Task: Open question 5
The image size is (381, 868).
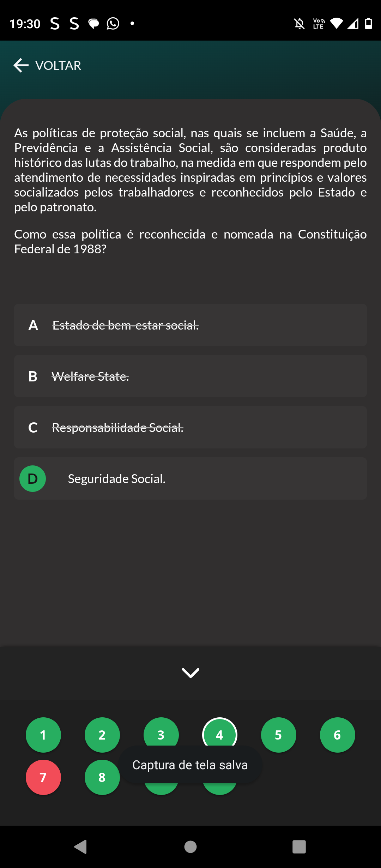Action: 278,735
